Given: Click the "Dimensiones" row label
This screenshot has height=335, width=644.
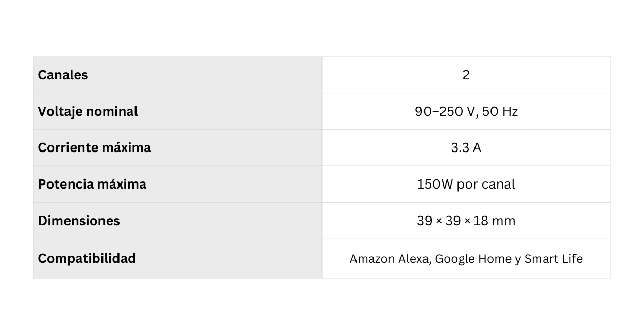Looking at the screenshot, I should pos(79,221).
